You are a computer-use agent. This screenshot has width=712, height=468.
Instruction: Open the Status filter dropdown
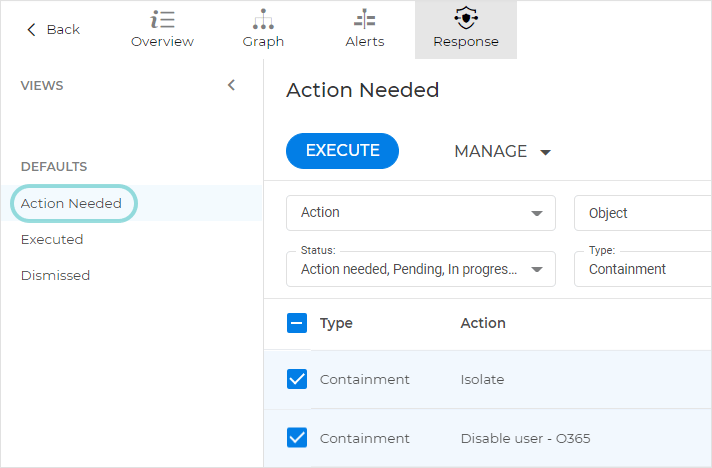(x=420, y=268)
